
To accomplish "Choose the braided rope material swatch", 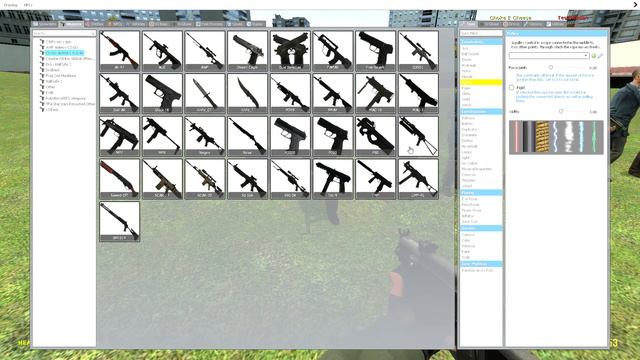I will pos(542,137).
